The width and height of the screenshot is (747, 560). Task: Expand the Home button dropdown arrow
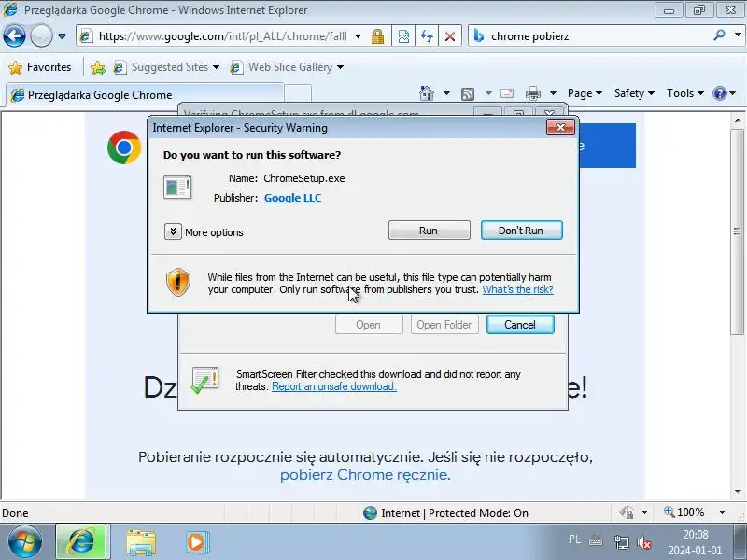pos(446,93)
